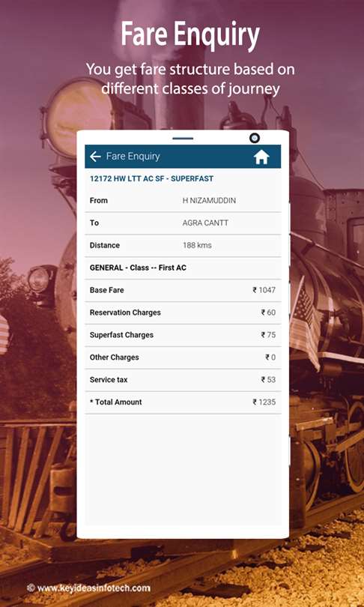Select the To AGRA CANTT row
The width and height of the screenshot is (364, 607).
pos(183,223)
